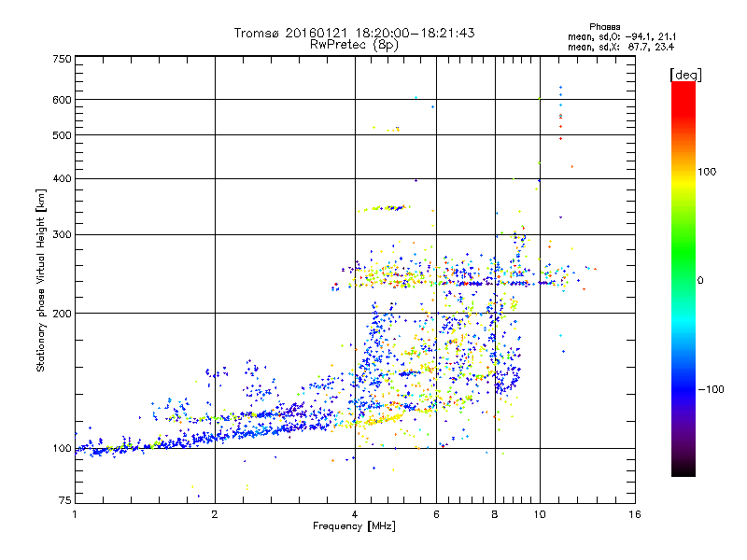The width and height of the screenshot is (747, 560).
Task: Click the colorbar "100" tick label
Action: click(x=707, y=172)
